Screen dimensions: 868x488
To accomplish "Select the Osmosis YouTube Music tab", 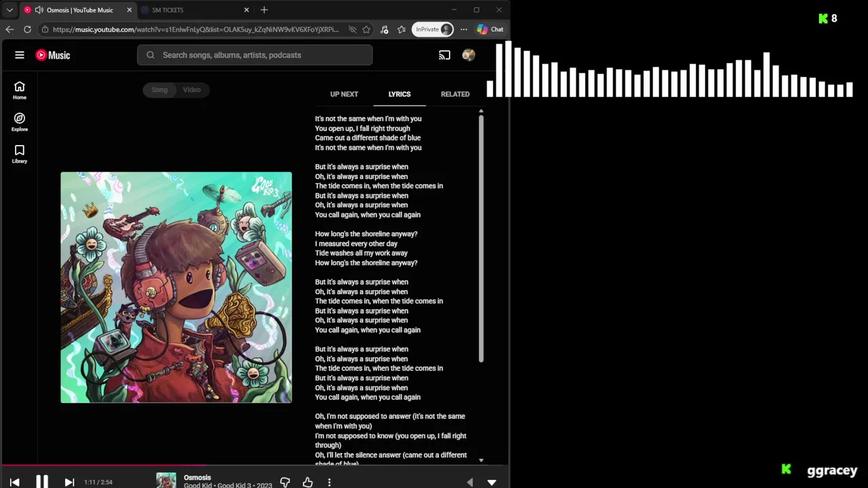I will (78, 10).
